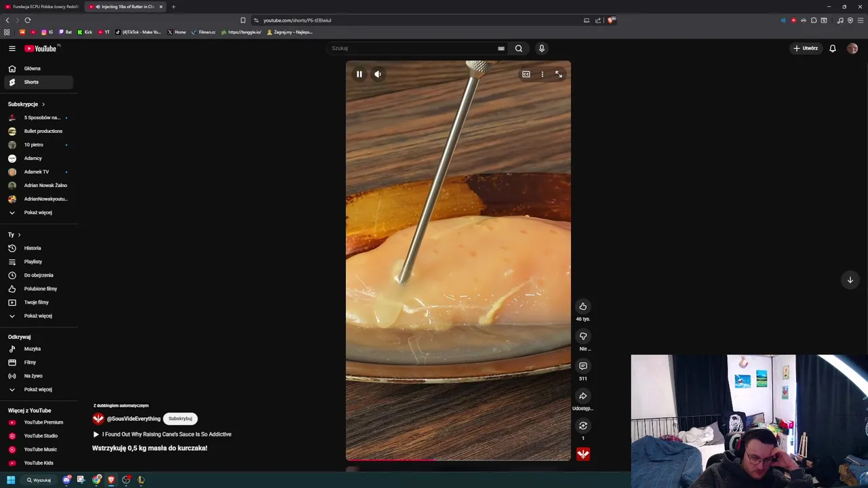
Task: Open YouTube Premium link
Action: click(x=39, y=422)
